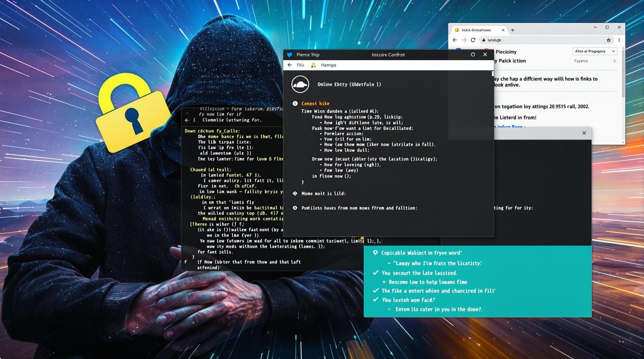The image size is (644, 359).
Task: Open the 'Fllk' menu item
Action: tap(300, 65)
